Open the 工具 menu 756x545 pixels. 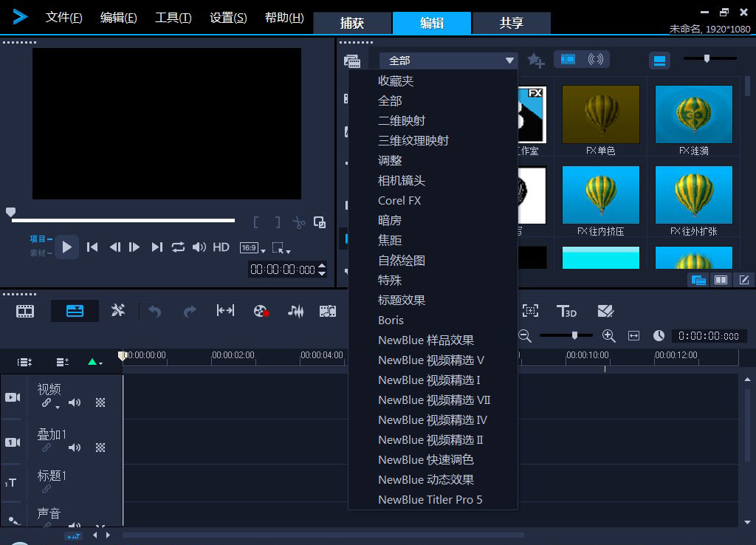(x=173, y=18)
